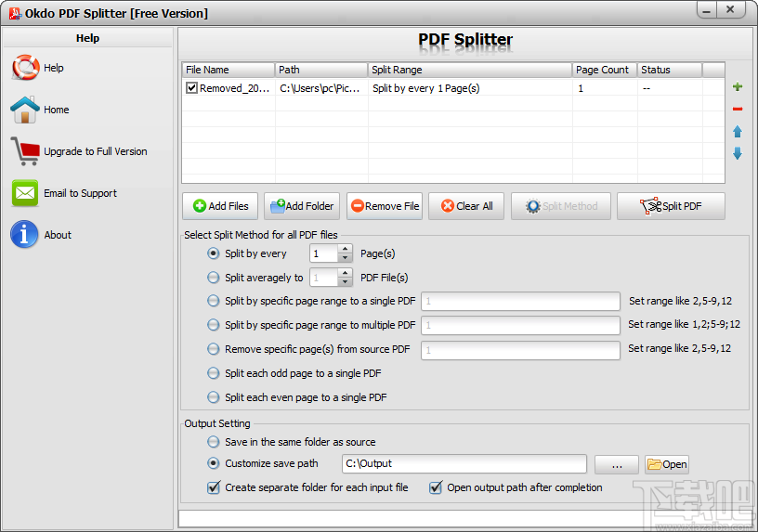Click the Email to Support envelope icon

coord(25,193)
